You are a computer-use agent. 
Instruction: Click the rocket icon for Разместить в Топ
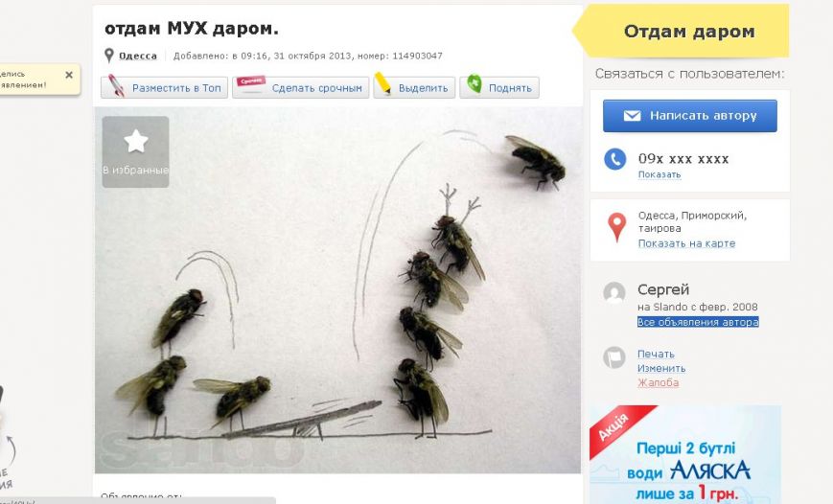pyautogui.click(x=116, y=86)
